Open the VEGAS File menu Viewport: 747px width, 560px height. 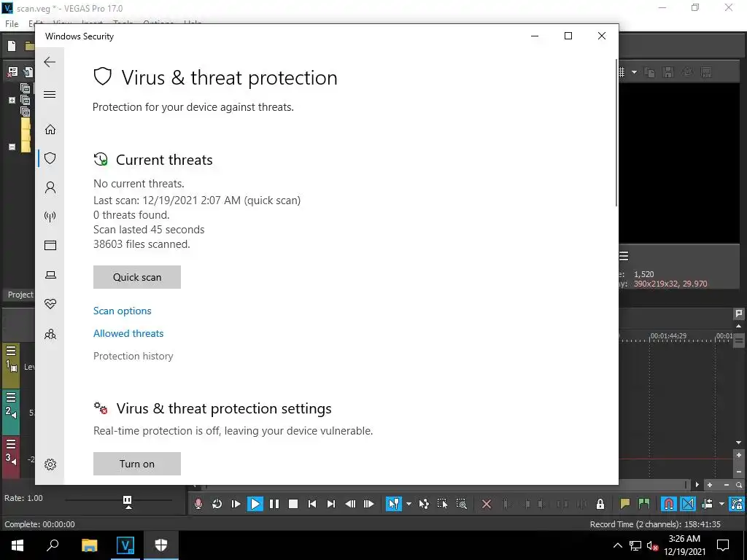coord(12,24)
